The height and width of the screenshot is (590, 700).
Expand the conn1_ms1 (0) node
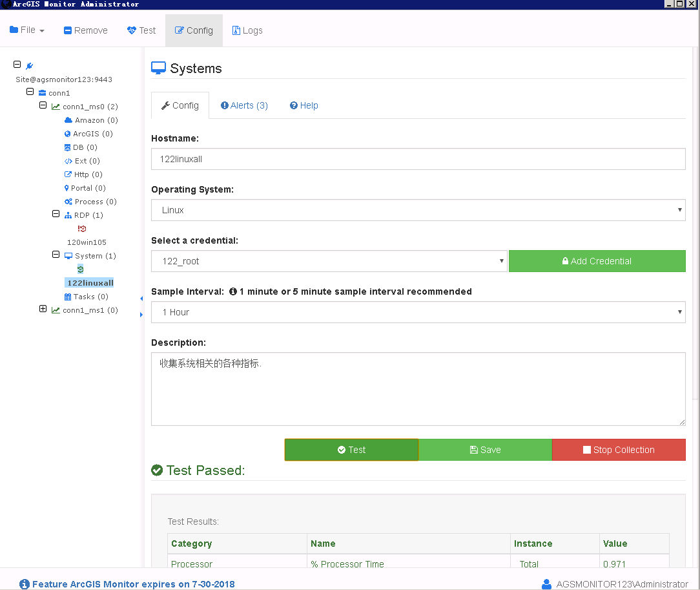click(43, 309)
